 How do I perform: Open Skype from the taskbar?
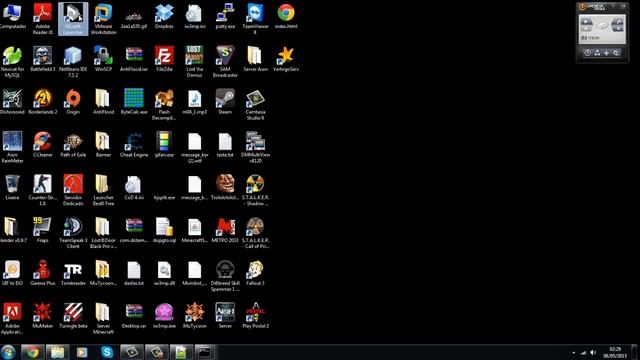(x=107, y=352)
